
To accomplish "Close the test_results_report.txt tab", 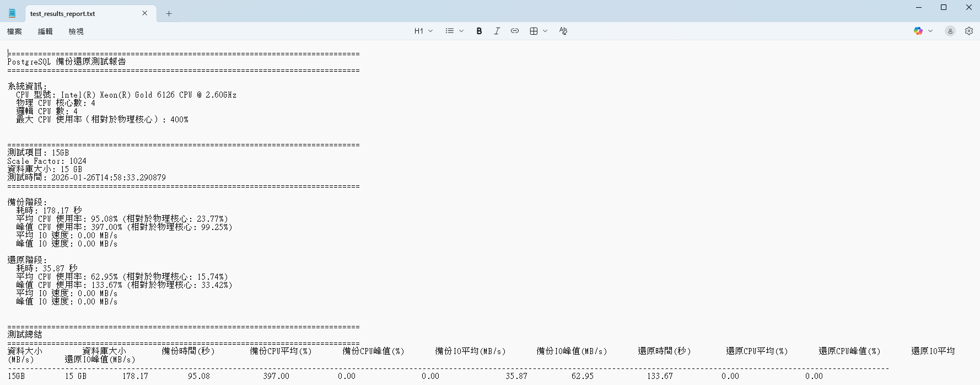I will pos(145,13).
